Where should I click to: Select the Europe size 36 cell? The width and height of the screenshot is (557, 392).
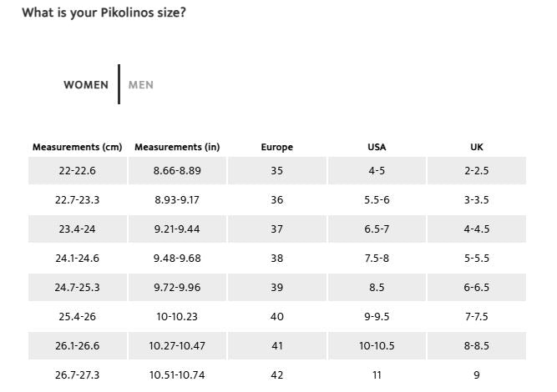coord(277,200)
